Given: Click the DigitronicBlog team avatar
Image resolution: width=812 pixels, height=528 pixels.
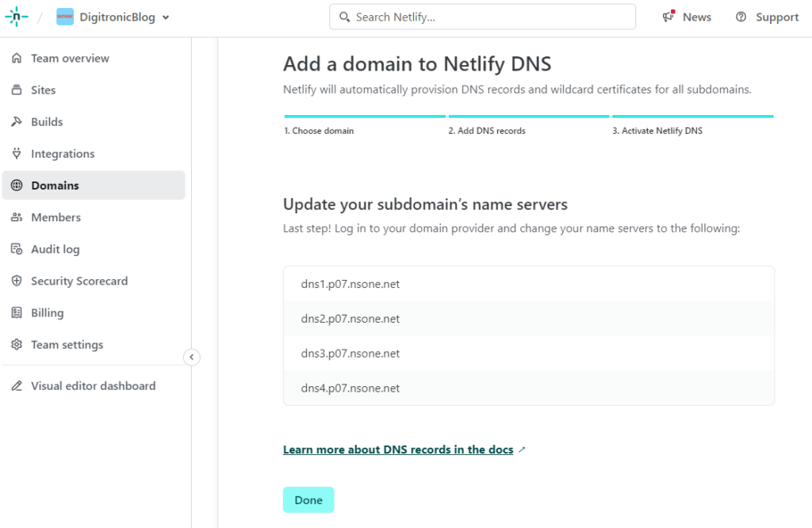Looking at the screenshot, I should pyautogui.click(x=65, y=17).
